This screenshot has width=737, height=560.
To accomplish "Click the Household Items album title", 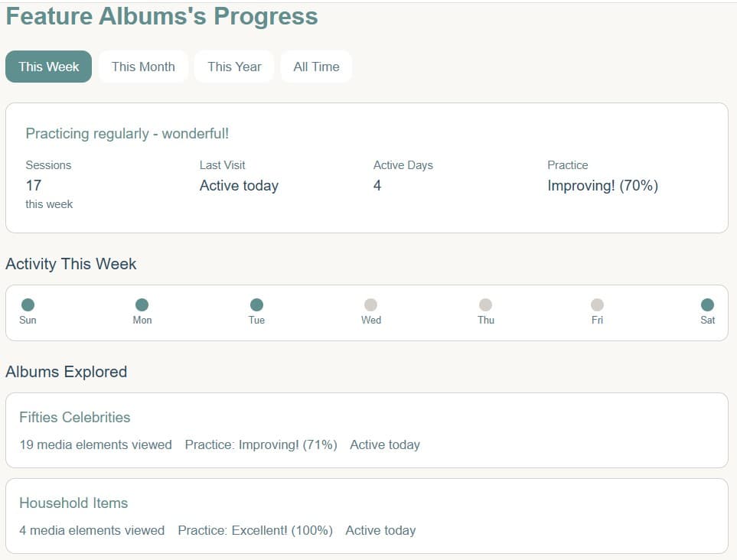I will (x=73, y=503).
